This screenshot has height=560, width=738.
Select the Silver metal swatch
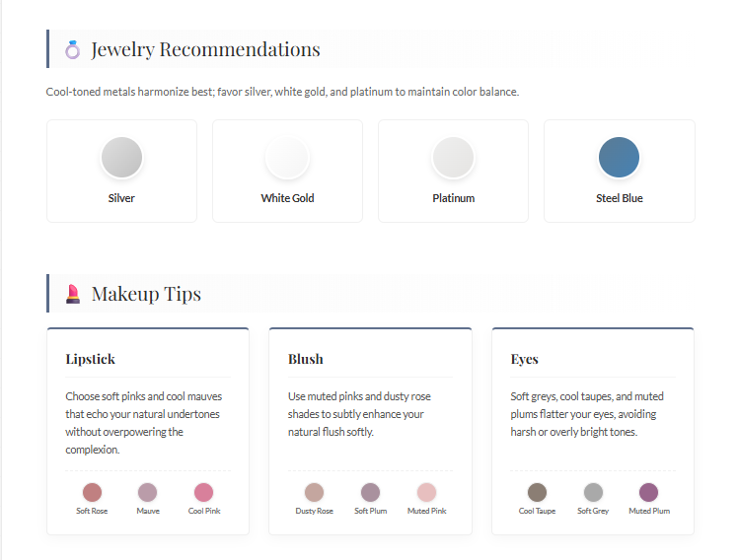pos(121,158)
